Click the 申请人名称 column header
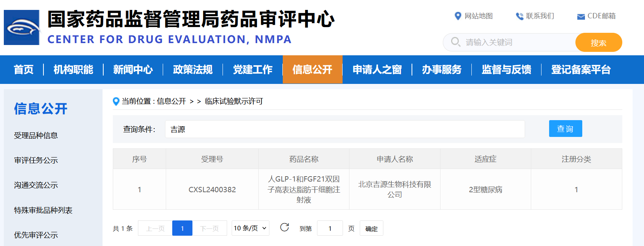The image size is (644, 246). click(x=395, y=159)
